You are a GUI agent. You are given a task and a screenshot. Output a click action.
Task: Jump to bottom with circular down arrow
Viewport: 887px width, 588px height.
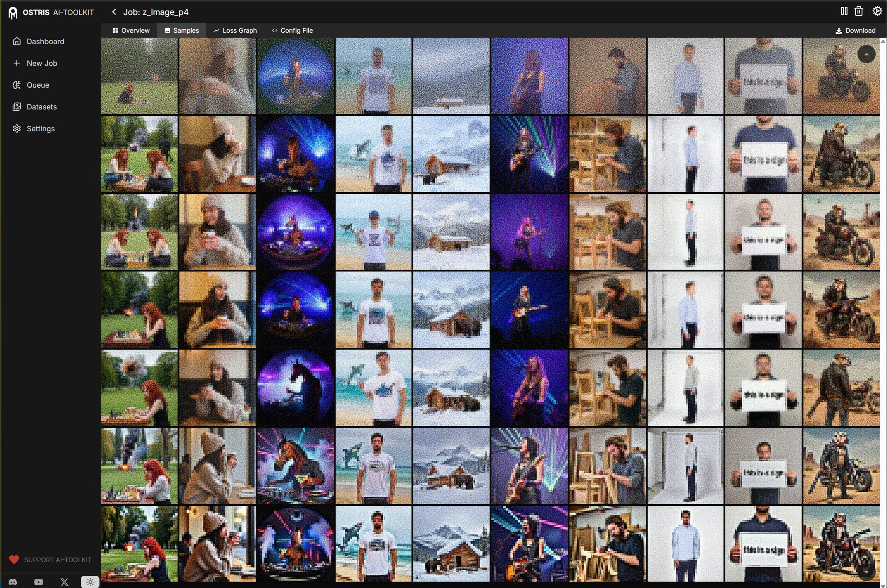[x=866, y=573]
